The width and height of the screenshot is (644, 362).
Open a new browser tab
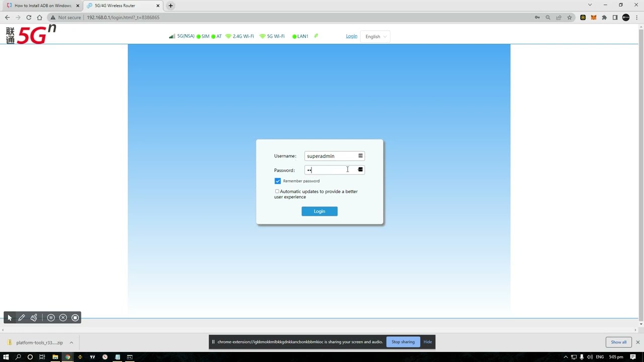(171, 6)
